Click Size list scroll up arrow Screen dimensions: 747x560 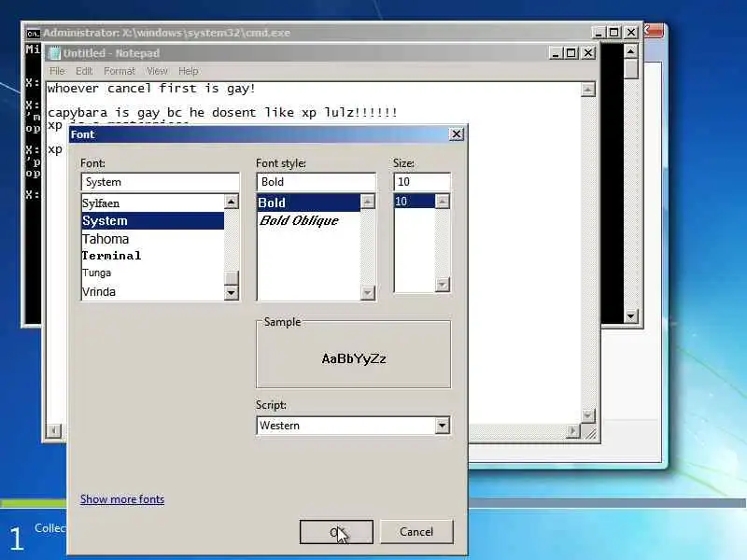click(x=443, y=202)
